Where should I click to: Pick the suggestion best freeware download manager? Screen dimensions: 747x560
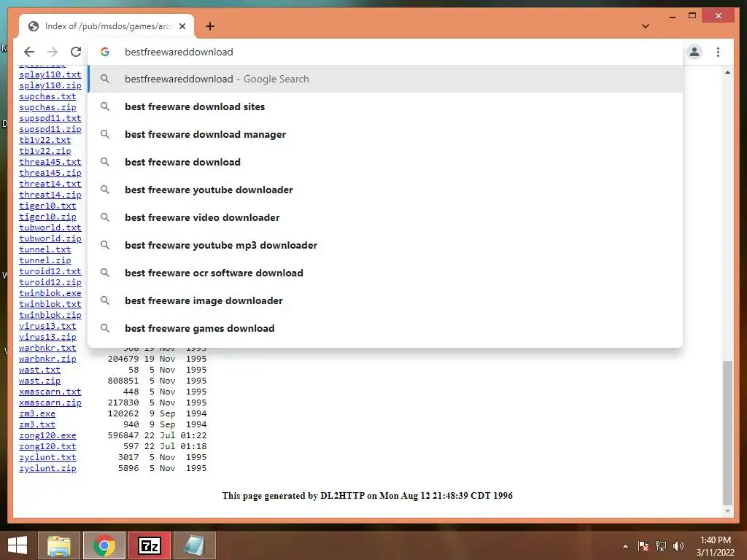pyautogui.click(x=385, y=134)
